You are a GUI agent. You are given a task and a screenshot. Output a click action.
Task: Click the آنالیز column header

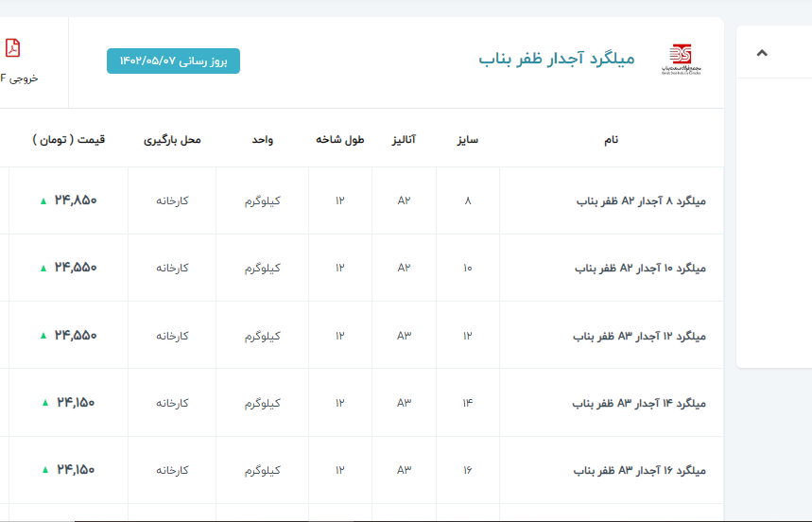click(404, 140)
